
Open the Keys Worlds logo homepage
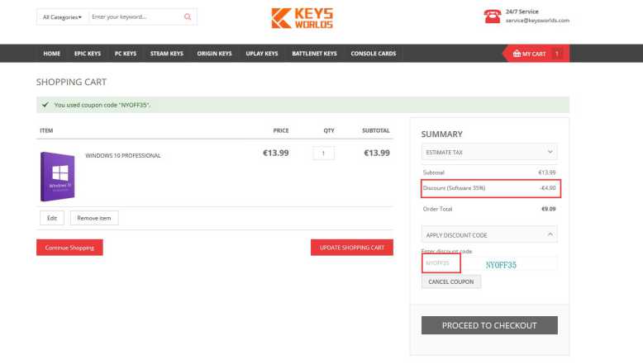302,18
